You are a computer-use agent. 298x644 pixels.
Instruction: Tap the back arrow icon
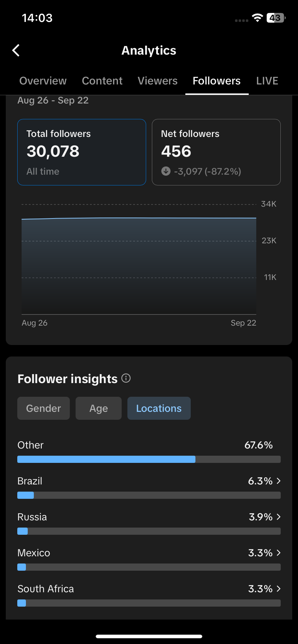coord(16,51)
